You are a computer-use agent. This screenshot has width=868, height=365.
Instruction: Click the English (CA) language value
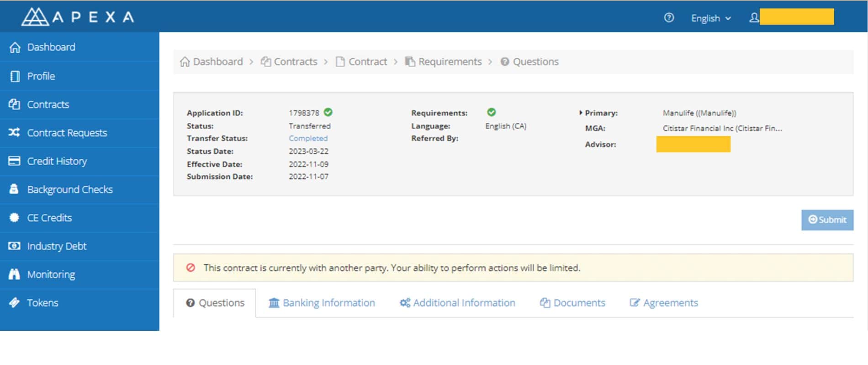[x=506, y=126]
